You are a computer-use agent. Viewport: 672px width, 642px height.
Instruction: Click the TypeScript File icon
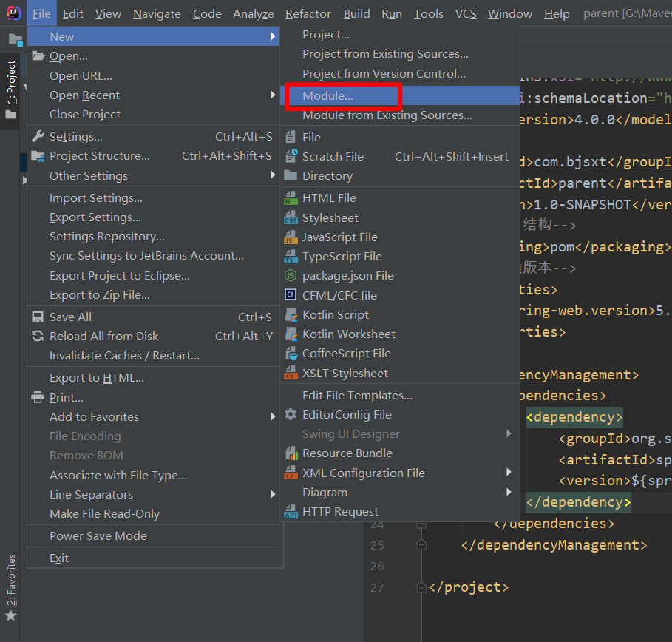[x=291, y=257]
